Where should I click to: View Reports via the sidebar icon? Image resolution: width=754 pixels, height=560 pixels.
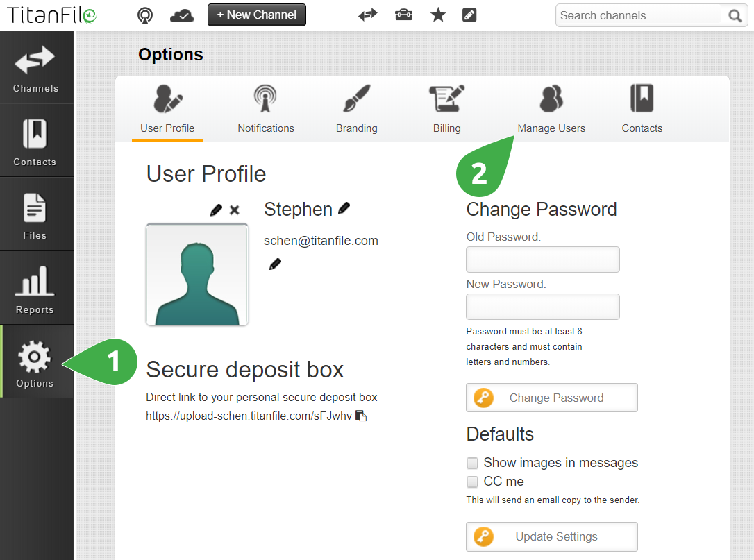(36, 287)
